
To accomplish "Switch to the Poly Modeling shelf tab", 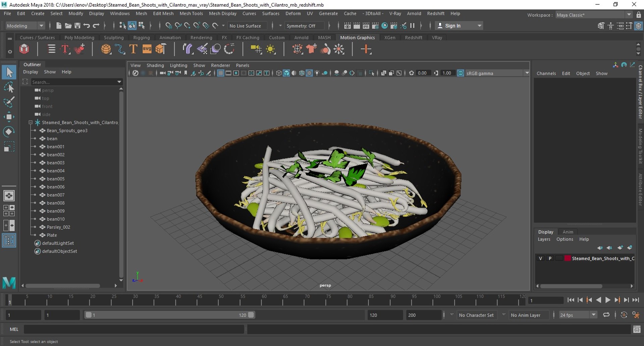I will pos(79,38).
